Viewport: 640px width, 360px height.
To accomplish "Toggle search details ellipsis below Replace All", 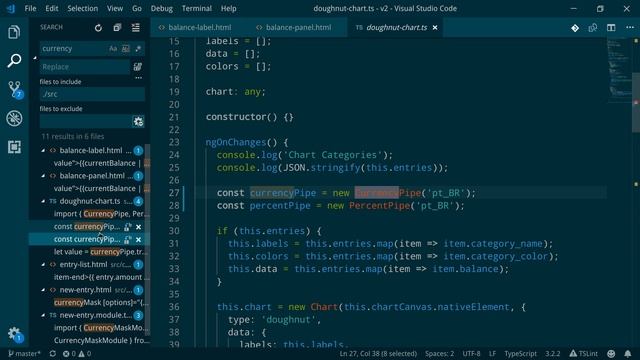I will coord(138,78).
